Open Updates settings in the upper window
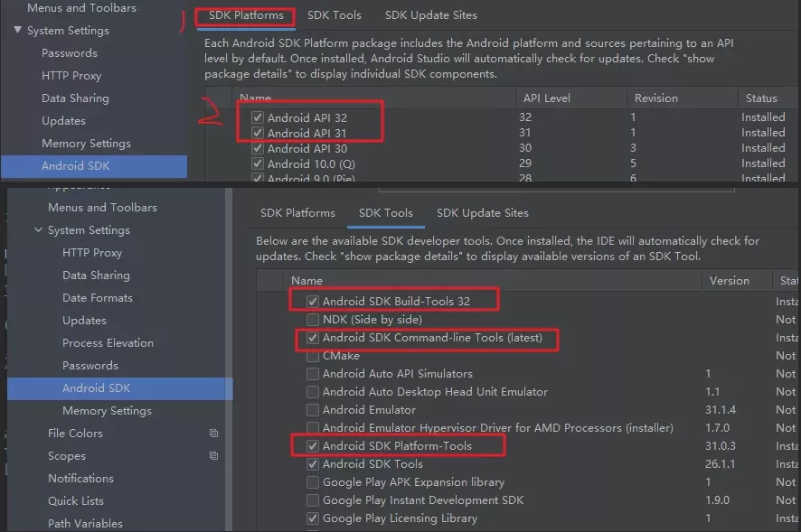The image size is (801, 532). pyautogui.click(x=63, y=121)
